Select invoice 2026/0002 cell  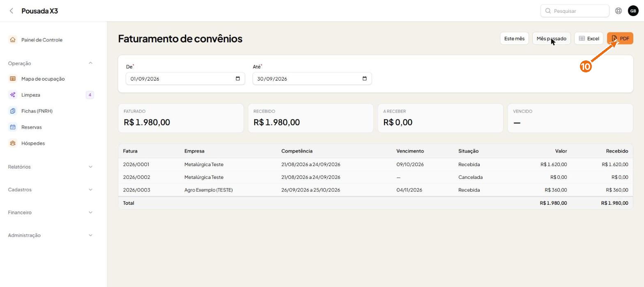pyautogui.click(x=136, y=177)
